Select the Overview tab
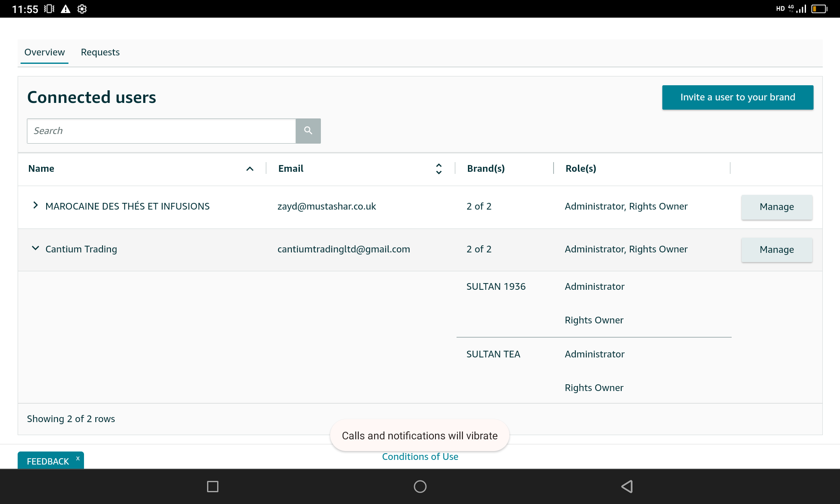Screen dimensions: 840x504 coord(45,52)
